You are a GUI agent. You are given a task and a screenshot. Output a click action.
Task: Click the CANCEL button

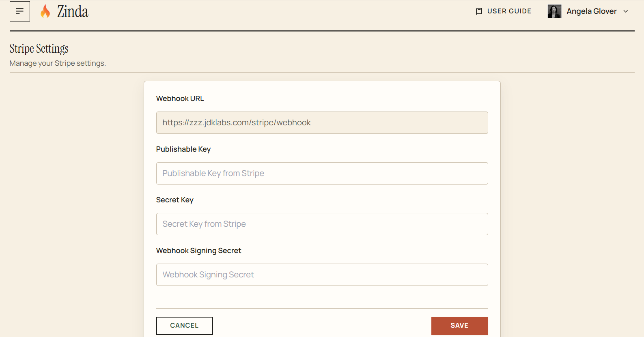tap(185, 326)
